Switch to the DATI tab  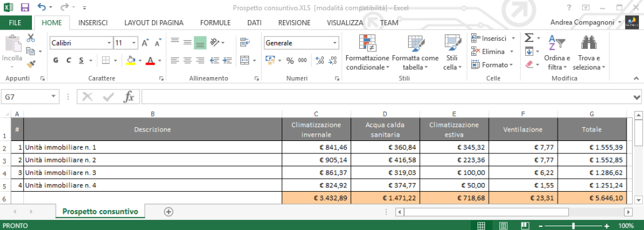click(x=254, y=23)
